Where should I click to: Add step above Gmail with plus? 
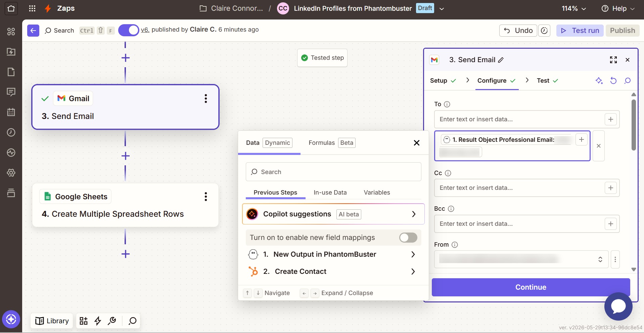(x=126, y=58)
